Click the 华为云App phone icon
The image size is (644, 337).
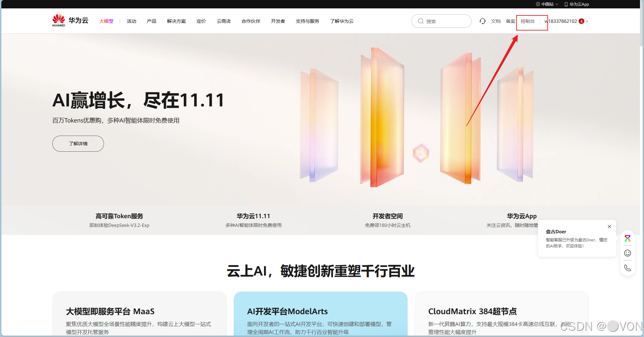tap(566, 4)
